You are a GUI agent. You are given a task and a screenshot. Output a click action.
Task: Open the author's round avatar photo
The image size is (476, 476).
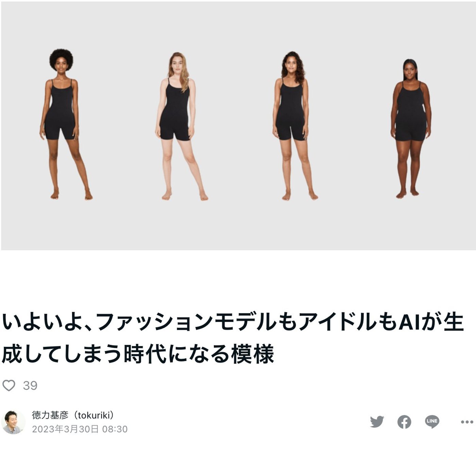pyautogui.click(x=14, y=422)
